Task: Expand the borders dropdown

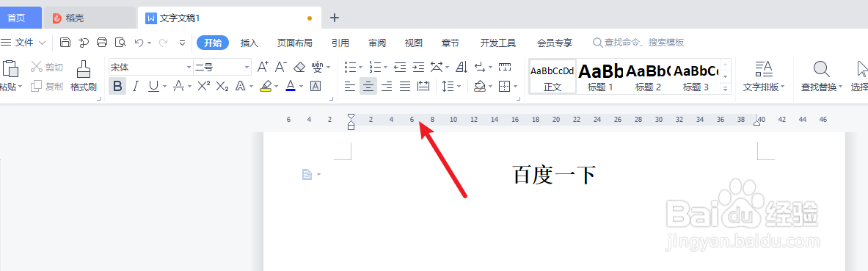Action: click(515, 87)
